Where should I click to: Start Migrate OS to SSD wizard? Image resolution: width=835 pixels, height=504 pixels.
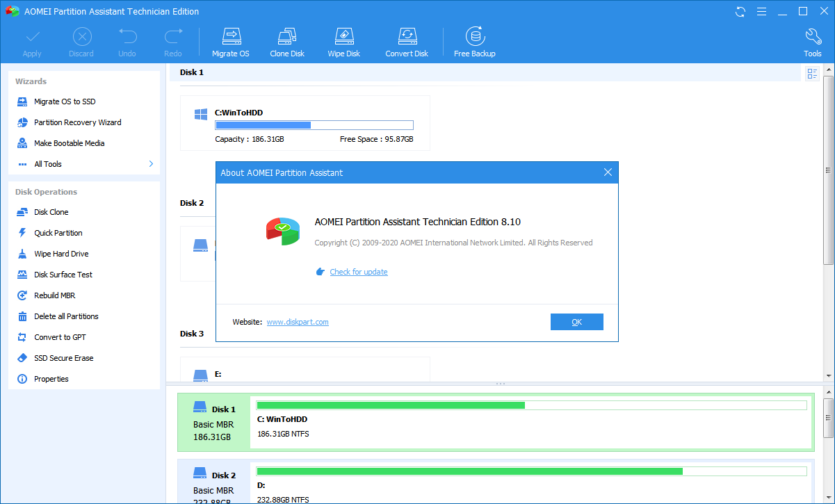coord(65,101)
